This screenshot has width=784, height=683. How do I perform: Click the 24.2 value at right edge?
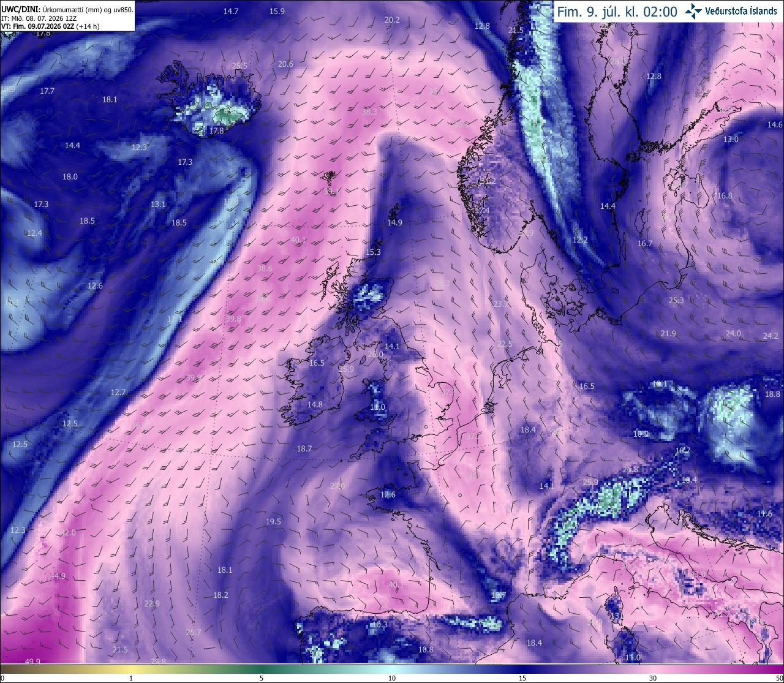(771, 336)
